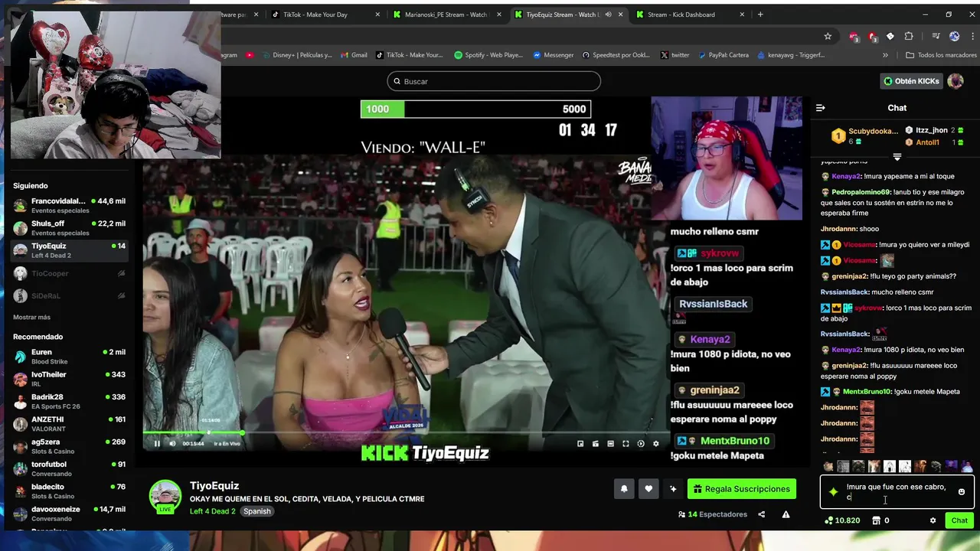Open offline TioCooper channel
Image resolution: width=980 pixels, height=551 pixels.
click(69, 273)
